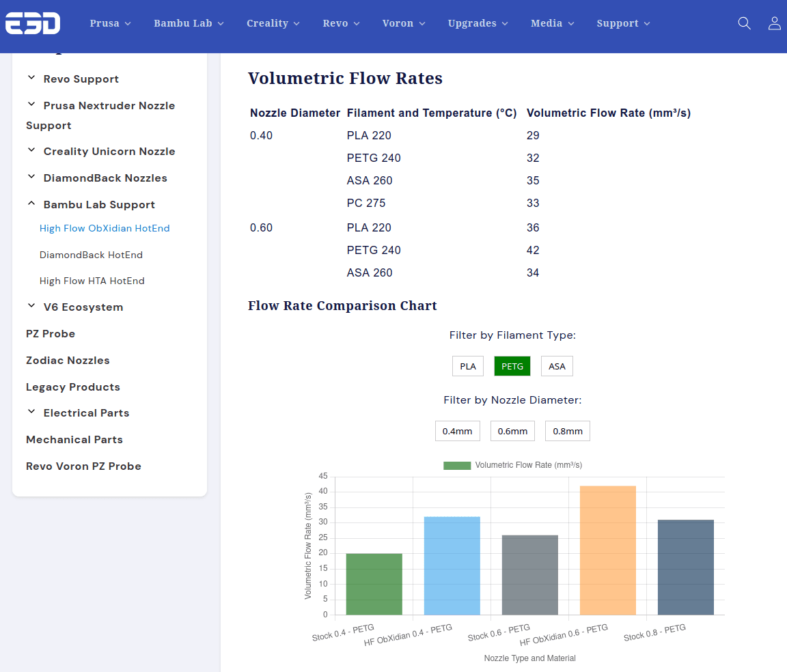Click the blue HF ObXidian 0.4 bar
This screenshot has width=787, height=672.
point(452,565)
